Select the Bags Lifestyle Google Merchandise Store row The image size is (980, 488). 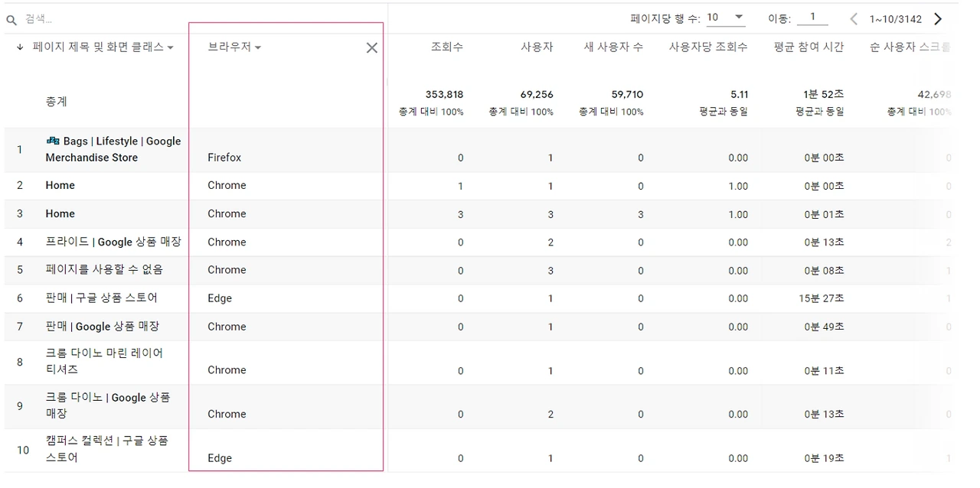point(113,149)
